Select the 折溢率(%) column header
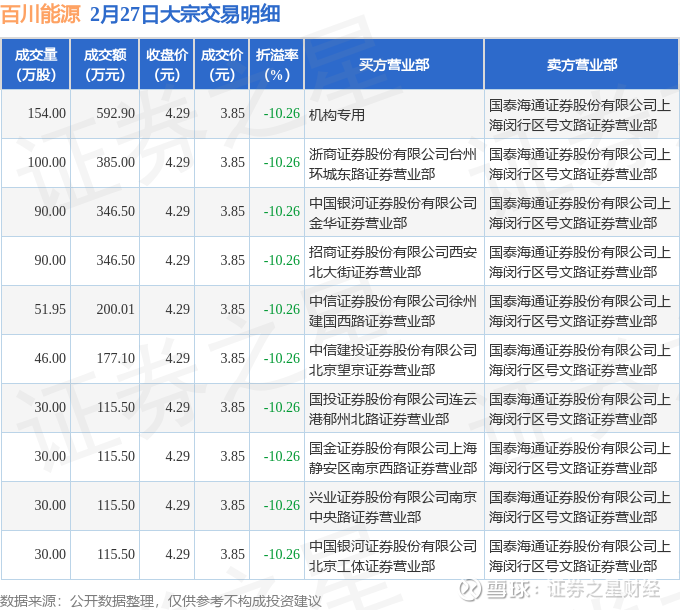 277,65
